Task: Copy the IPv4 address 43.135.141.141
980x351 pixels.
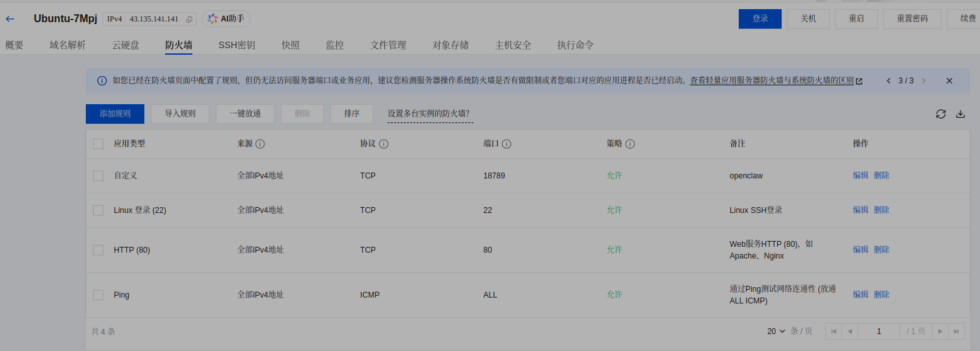Action: [190, 20]
